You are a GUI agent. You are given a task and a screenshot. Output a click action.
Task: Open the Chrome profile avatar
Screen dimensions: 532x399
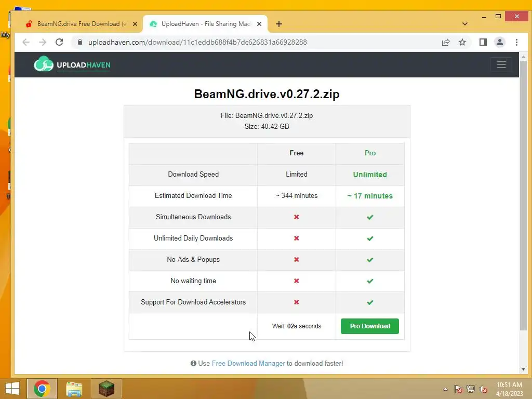click(x=499, y=42)
